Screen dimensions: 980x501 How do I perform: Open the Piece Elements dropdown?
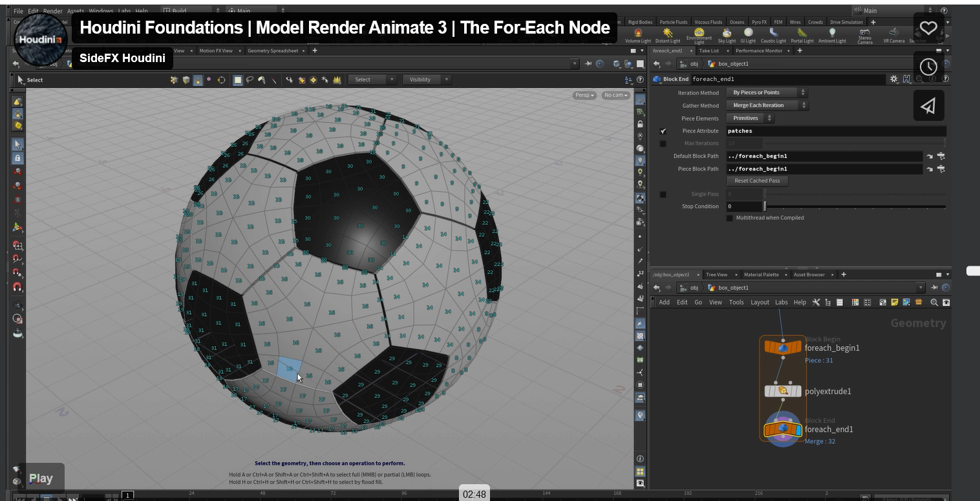750,118
